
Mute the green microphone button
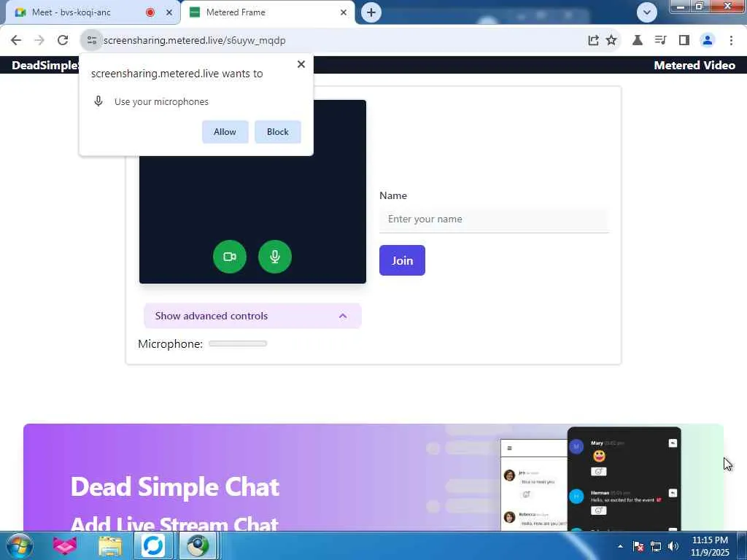pyautogui.click(x=275, y=257)
